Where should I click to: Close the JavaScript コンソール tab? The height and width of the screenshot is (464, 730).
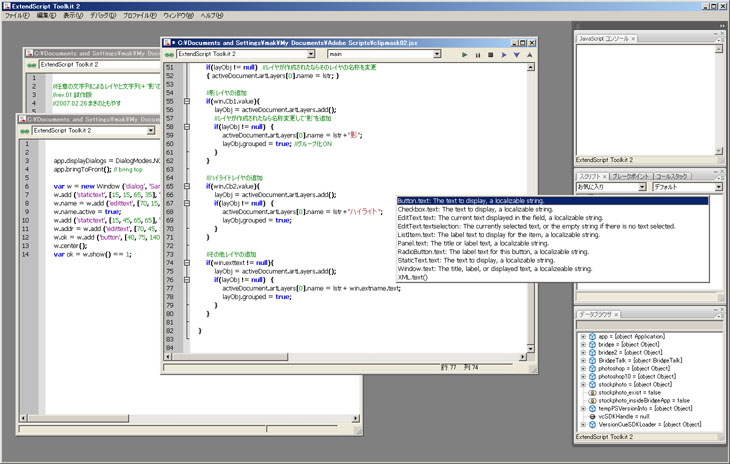tap(633, 39)
